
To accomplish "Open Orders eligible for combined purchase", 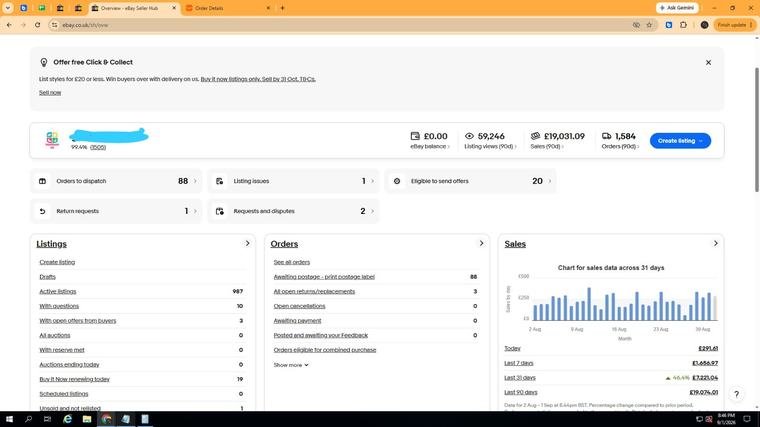I will (325, 349).
